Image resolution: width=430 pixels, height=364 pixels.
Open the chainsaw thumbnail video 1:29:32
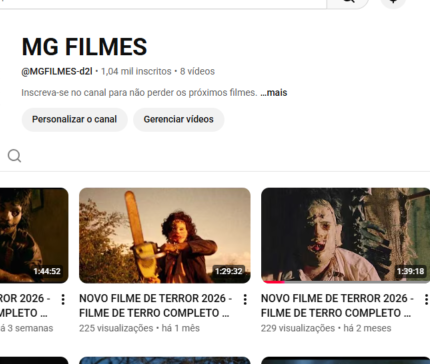pos(165,235)
